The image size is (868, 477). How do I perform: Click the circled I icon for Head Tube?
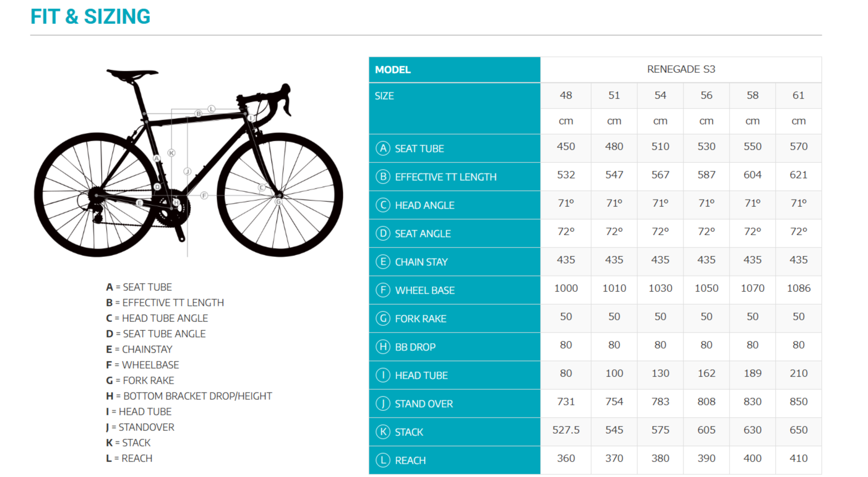click(382, 375)
